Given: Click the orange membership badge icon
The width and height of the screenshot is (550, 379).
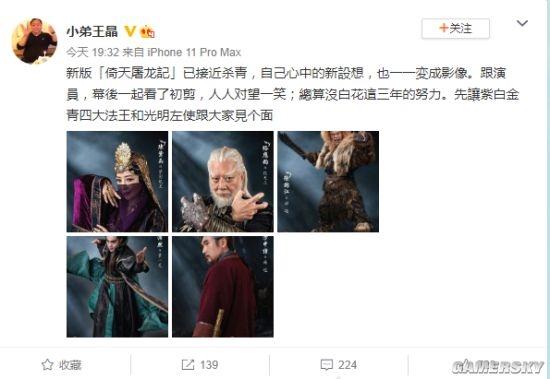Looking at the screenshot, I should click(x=148, y=32).
